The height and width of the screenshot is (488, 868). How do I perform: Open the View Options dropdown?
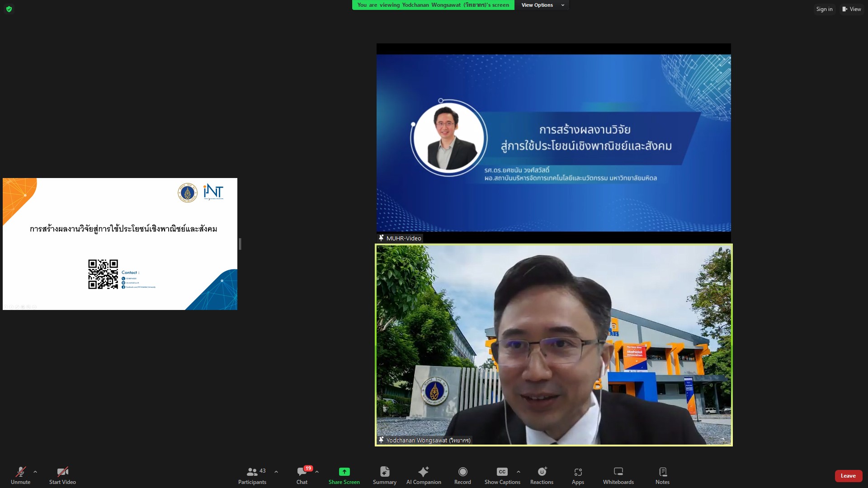pyautogui.click(x=542, y=5)
